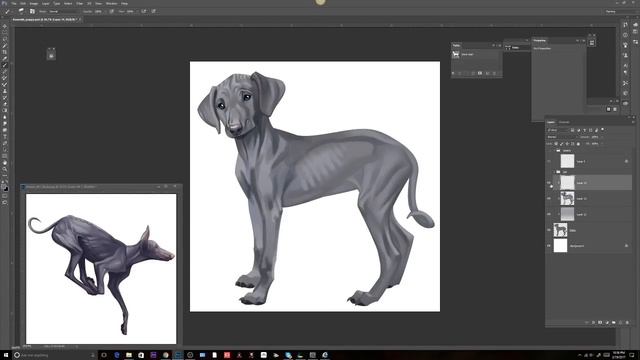640x360 pixels.
Task: Create new fill or adjustment layer
Action: tap(607, 322)
